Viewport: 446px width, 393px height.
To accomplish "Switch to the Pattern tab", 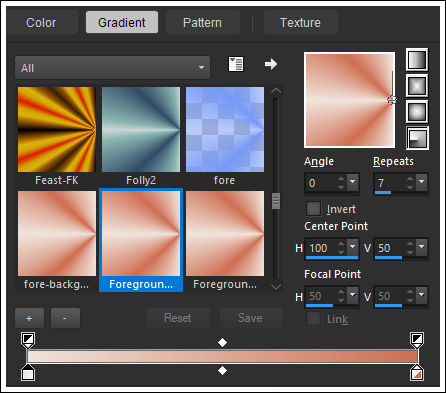I will (202, 23).
